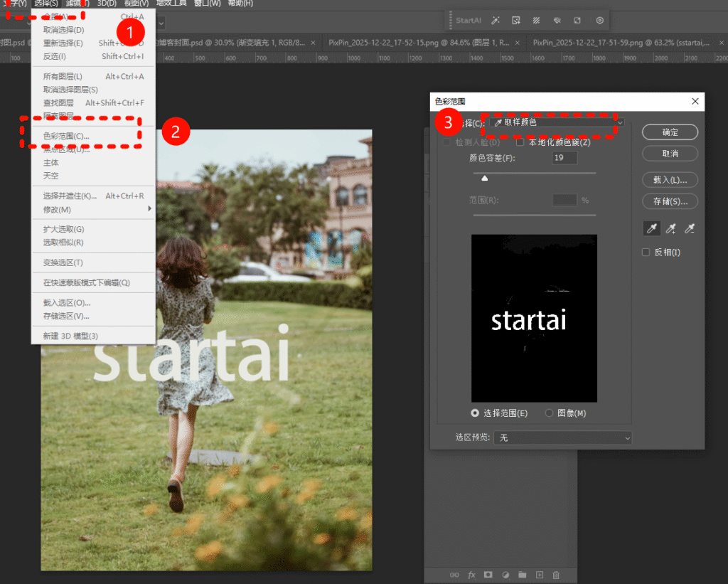
Task: Enable the 本地化颜色簇 checkbox
Action: 520,142
